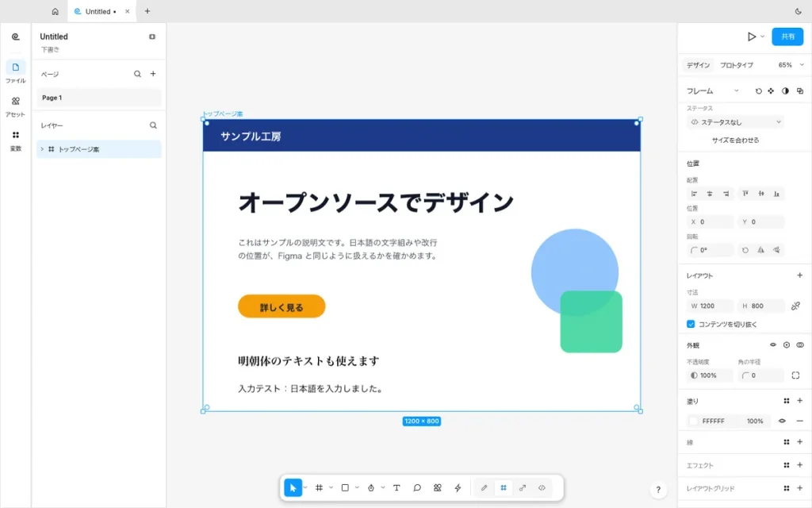Select the Pen tool
This screenshot has width=812, height=508.
point(371,488)
